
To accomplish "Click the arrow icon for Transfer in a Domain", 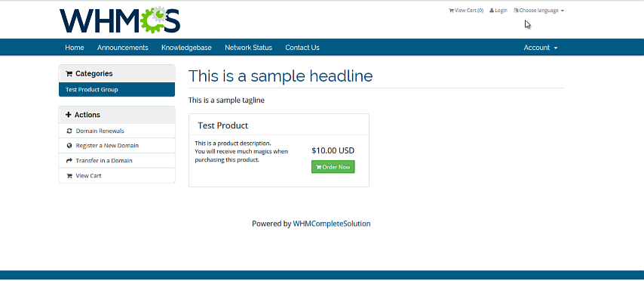I will (69, 160).
